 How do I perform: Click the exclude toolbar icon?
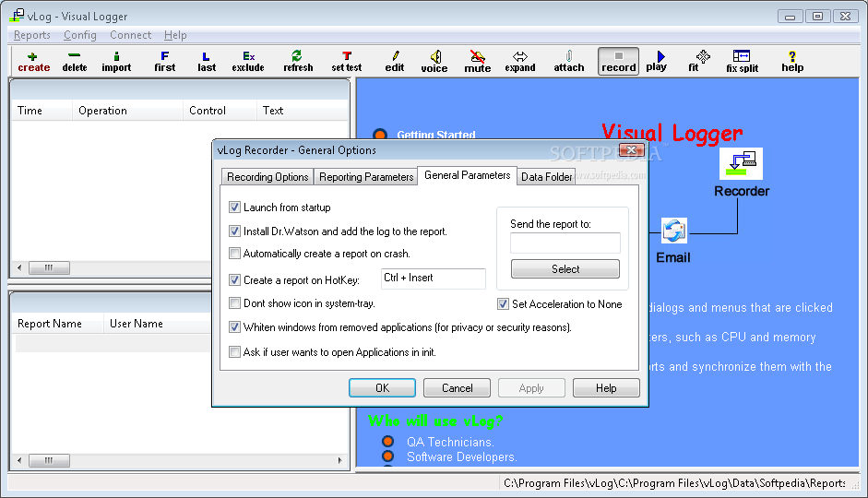click(x=248, y=62)
